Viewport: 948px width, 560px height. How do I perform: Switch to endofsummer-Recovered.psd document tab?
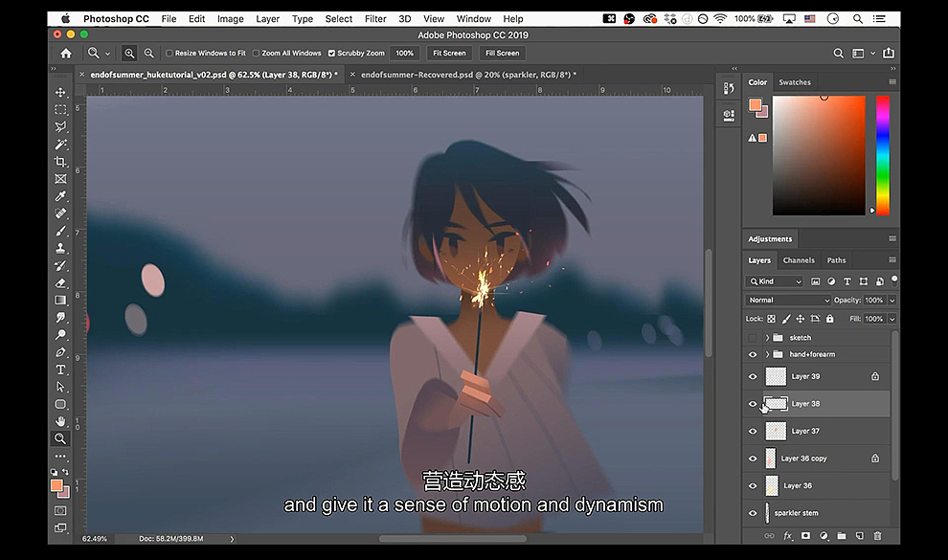pos(468,75)
